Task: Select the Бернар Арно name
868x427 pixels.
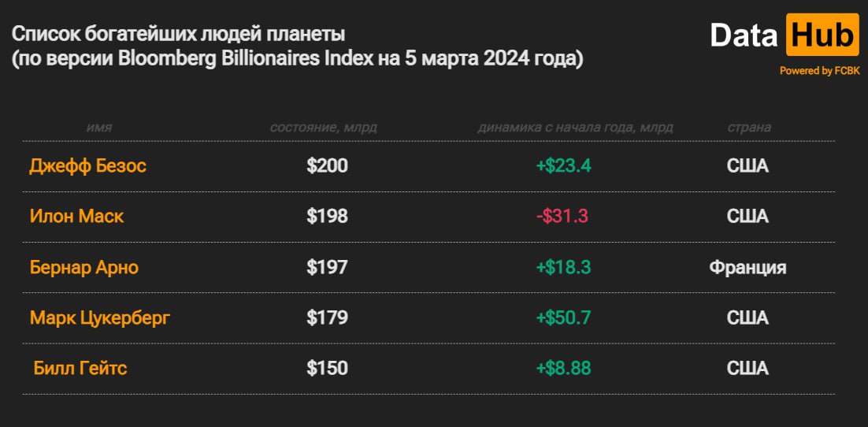Action: [84, 268]
